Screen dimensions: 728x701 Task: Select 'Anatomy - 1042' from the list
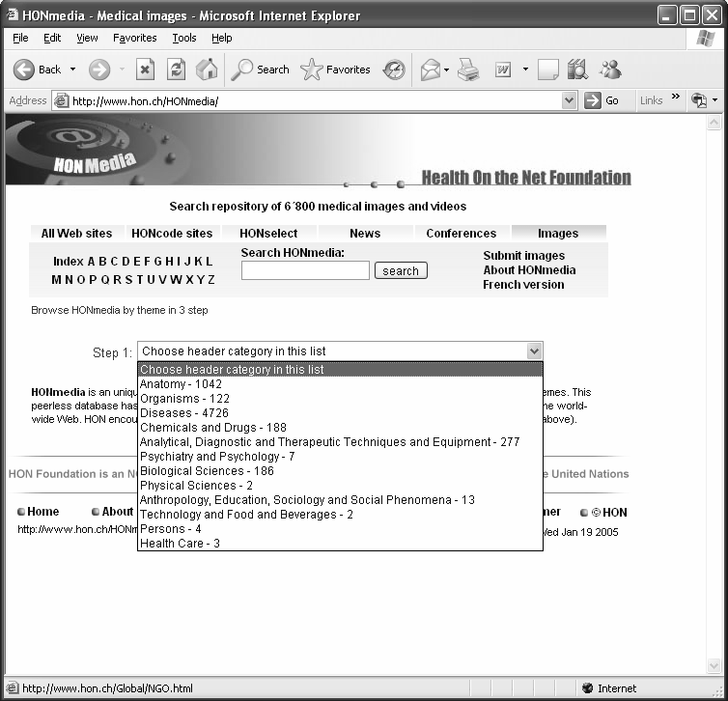pos(340,384)
